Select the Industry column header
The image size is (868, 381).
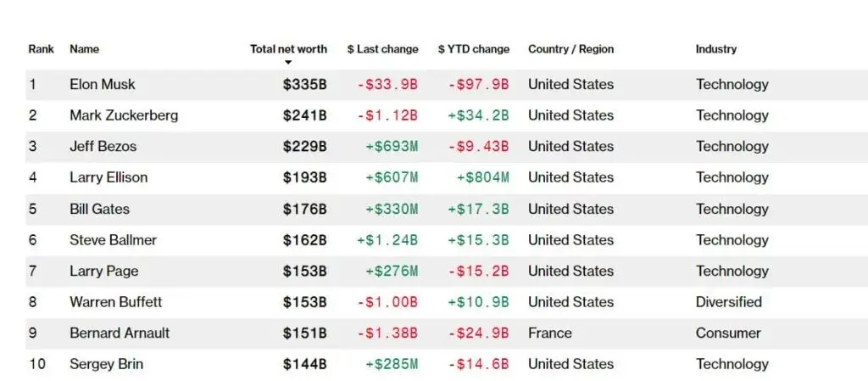(x=715, y=49)
